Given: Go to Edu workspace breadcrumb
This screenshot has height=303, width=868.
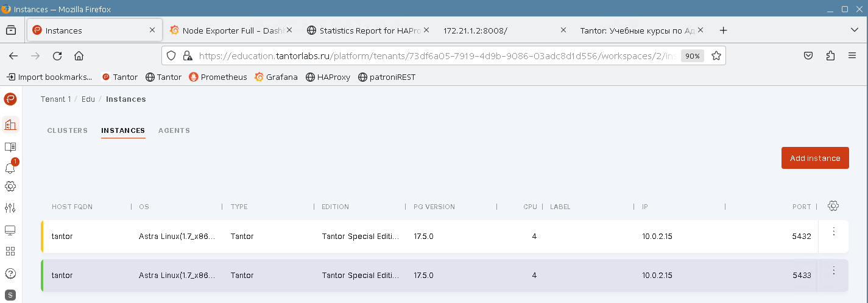Looking at the screenshot, I should 88,99.
